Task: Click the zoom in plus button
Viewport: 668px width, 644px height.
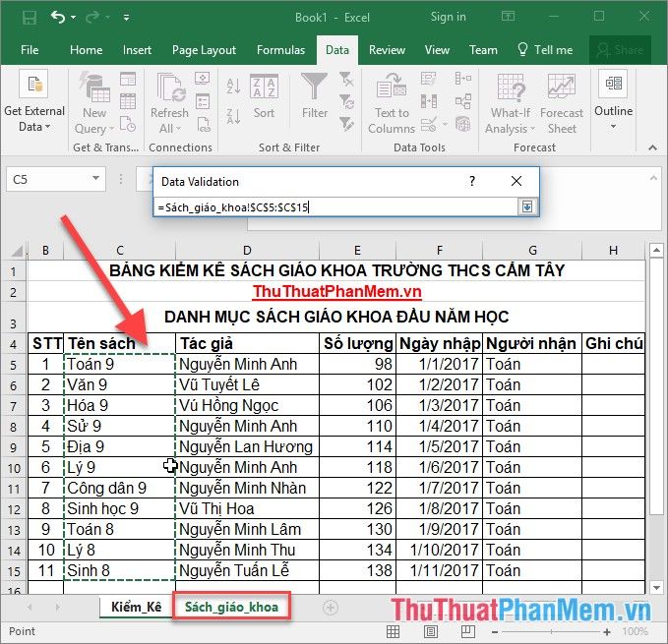Action: (607, 632)
